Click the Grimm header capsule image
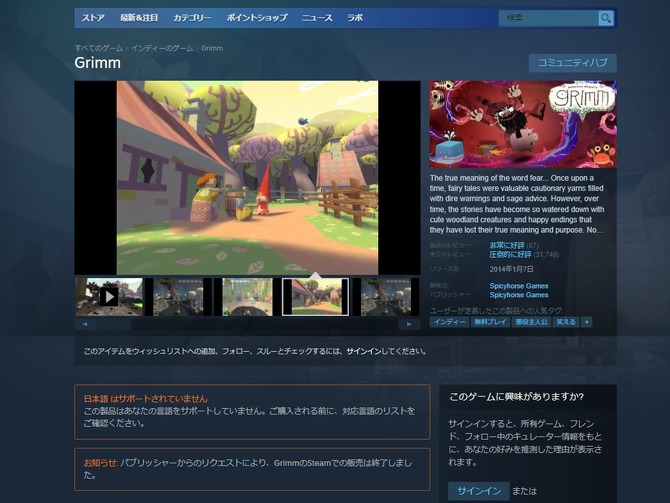The height and width of the screenshot is (503, 670). tap(523, 124)
